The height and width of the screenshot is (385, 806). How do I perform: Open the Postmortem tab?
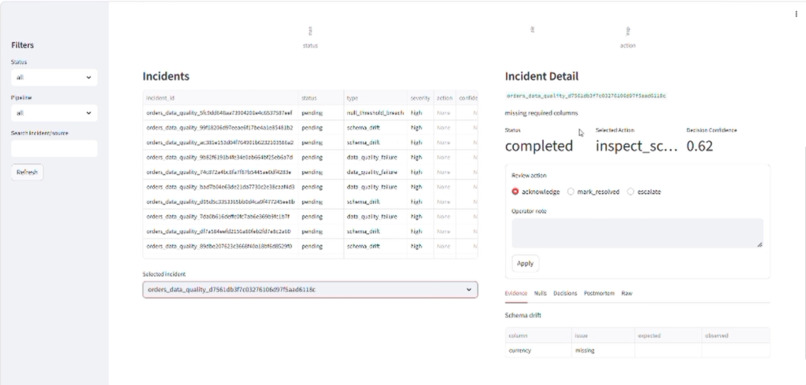[599, 294]
